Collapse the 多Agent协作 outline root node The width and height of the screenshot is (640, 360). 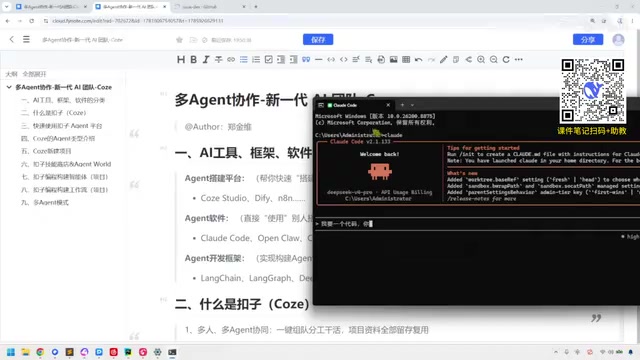9,87
